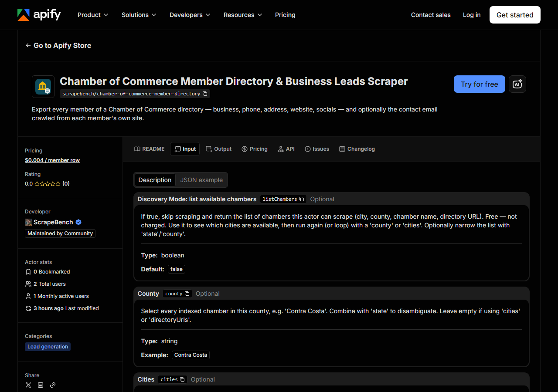The width and height of the screenshot is (558, 392).
Task: Click the Lead generation category tag
Action: (x=48, y=347)
